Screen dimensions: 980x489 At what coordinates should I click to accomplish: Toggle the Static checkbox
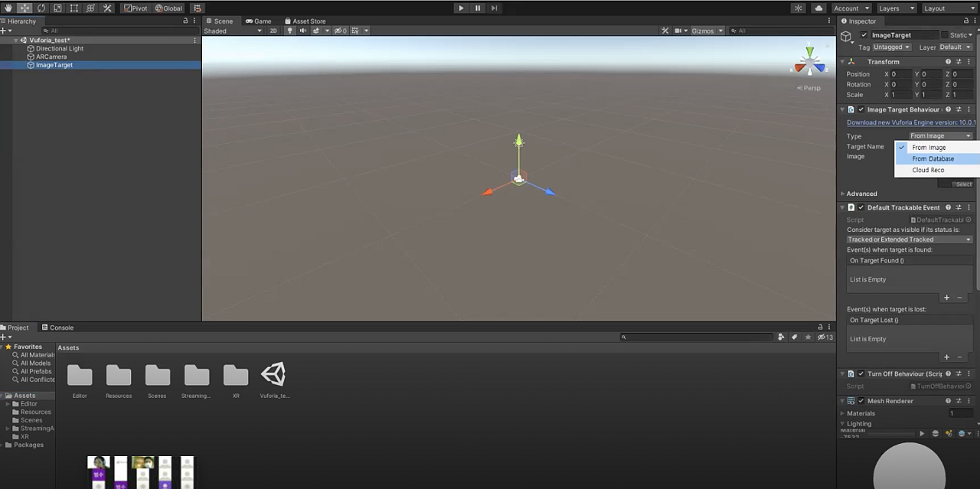coord(946,35)
